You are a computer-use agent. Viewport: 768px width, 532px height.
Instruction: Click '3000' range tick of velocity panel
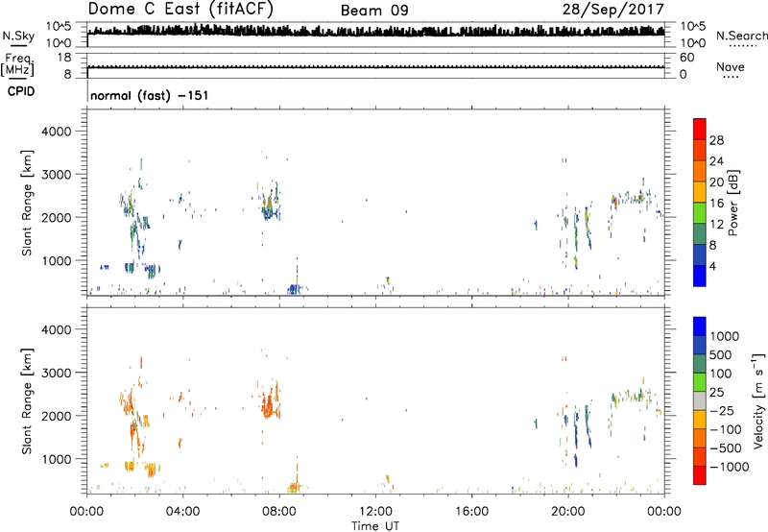pyautogui.click(x=56, y=373)
